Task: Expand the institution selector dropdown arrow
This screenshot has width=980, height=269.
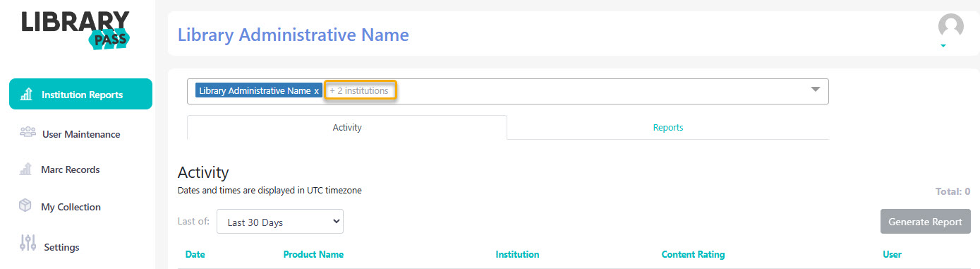Action: (815, 90)
